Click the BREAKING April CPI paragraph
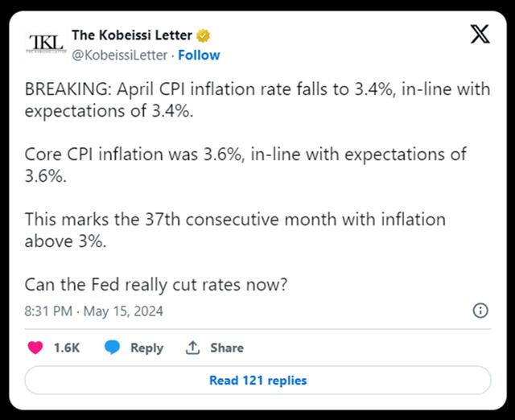The width and height of the screenshot is (515, 420). pyautogui.click(x=257, y=100)
